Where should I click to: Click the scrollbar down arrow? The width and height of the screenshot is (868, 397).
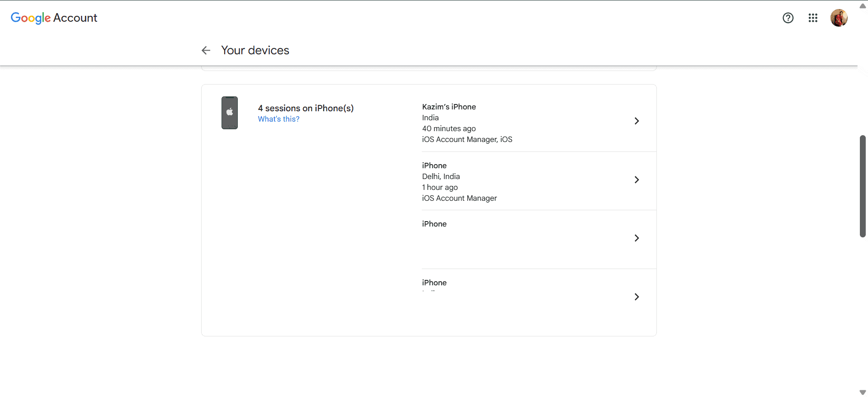pyautogui.click(x=863, y=392)
